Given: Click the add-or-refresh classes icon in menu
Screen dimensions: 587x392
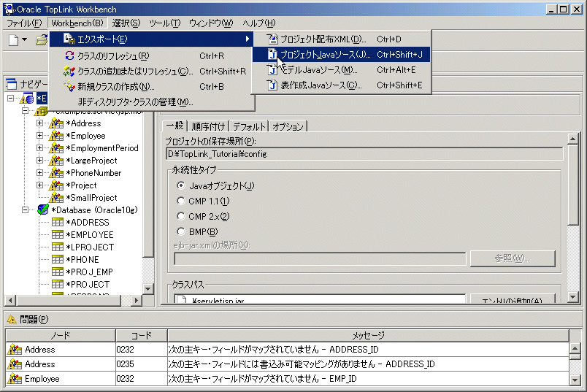Looking at the screenshot, I should (69, 71).
